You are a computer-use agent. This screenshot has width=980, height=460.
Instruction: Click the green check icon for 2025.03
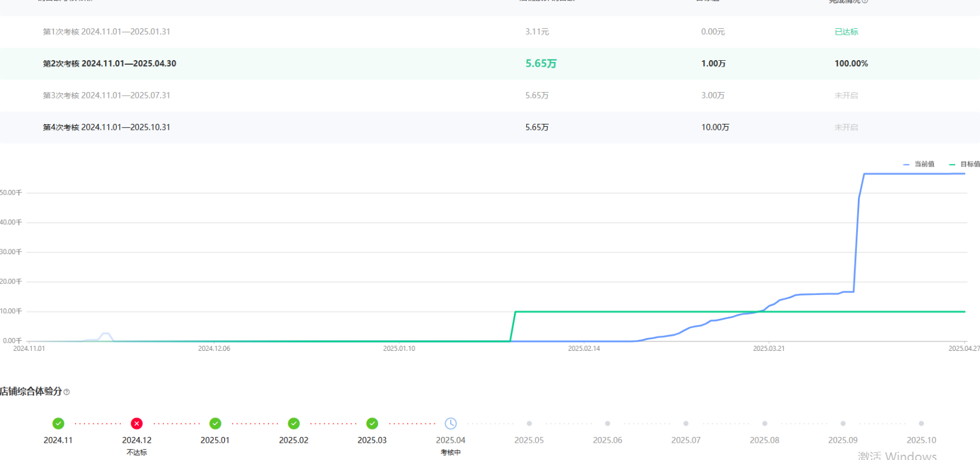pos(372,423)
